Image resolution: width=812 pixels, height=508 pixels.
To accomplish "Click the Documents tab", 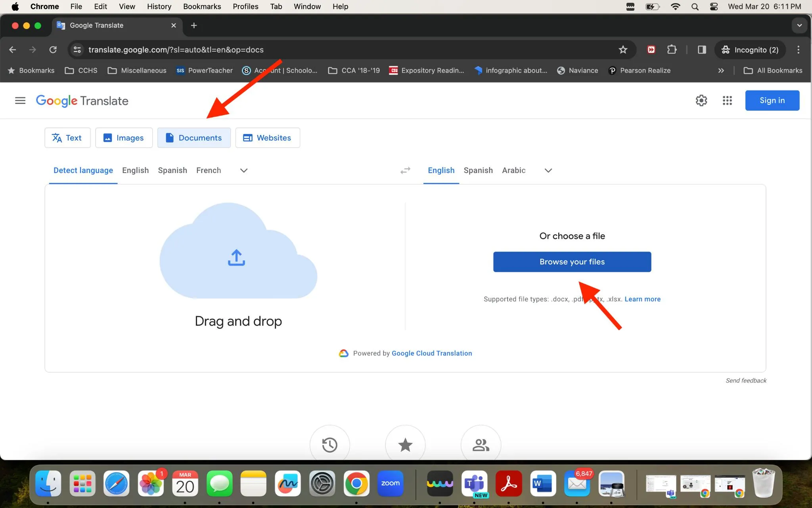I will [x=194, y=138].
